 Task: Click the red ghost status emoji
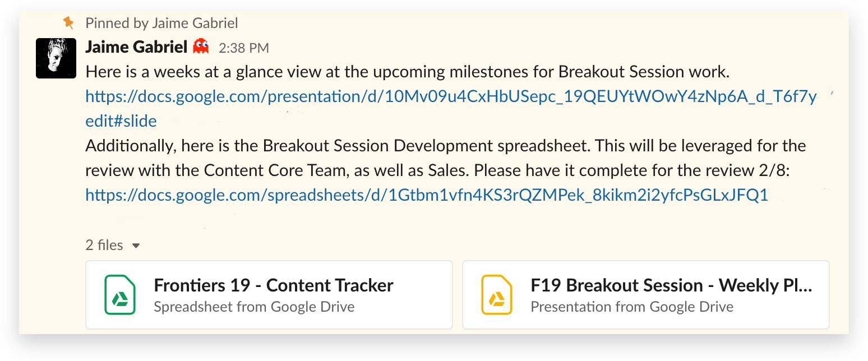(x=200, y=47)
